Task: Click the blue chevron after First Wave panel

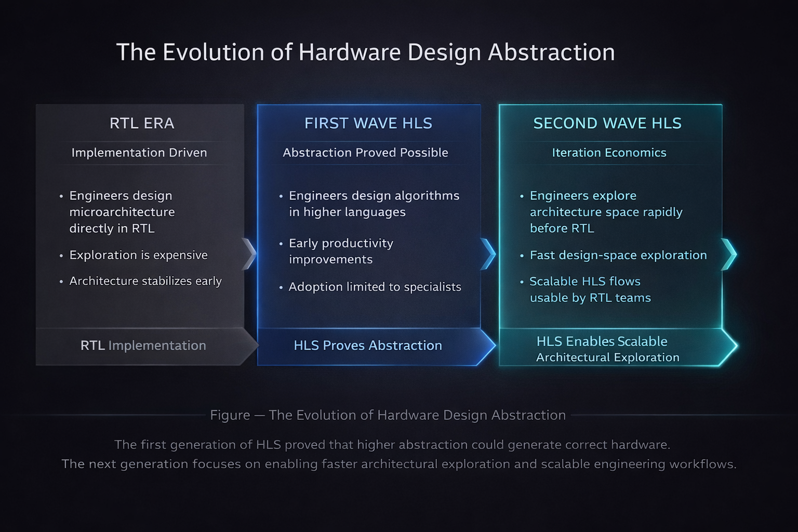Action: tap(488, 254)
